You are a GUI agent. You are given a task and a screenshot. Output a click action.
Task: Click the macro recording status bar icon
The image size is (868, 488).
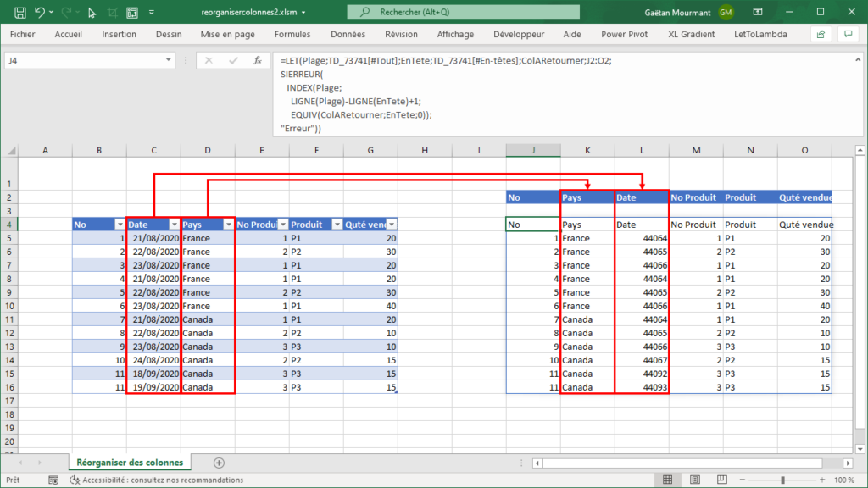pos(53,480)
